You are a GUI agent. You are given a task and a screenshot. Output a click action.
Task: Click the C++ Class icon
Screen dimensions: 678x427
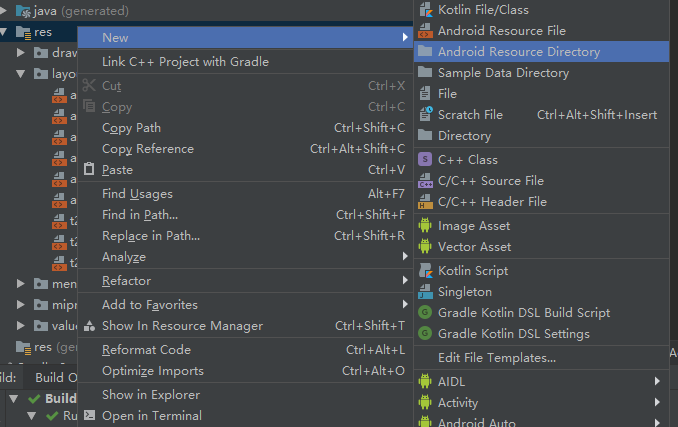click(425, 159)
